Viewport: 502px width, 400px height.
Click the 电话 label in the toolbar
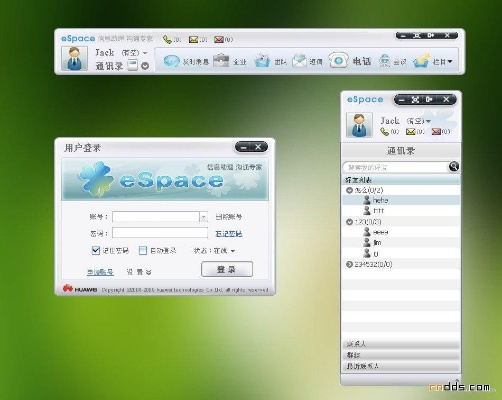(x=362, y=61)
